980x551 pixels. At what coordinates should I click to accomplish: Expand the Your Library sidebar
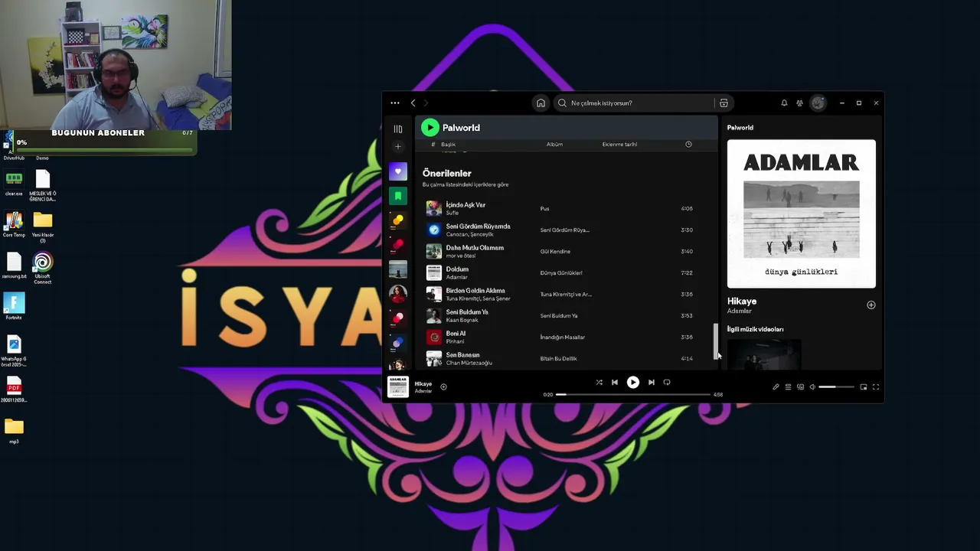pos(397,129)
